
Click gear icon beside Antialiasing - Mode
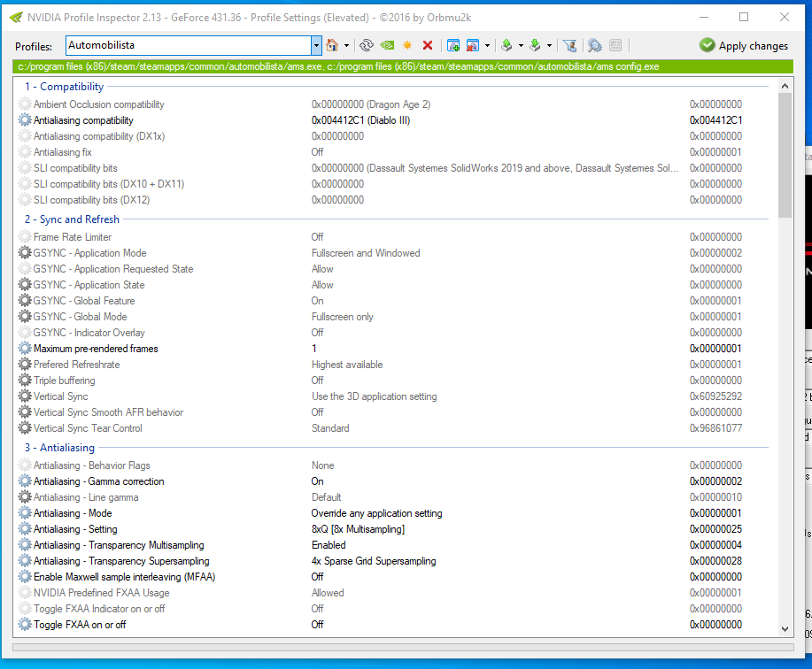[25, 513]
